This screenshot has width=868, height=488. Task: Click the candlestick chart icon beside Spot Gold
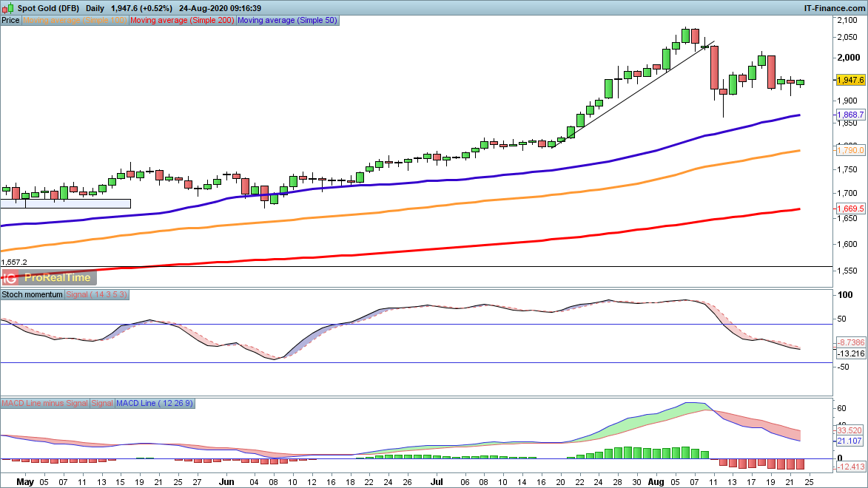(x=7, y=7)
